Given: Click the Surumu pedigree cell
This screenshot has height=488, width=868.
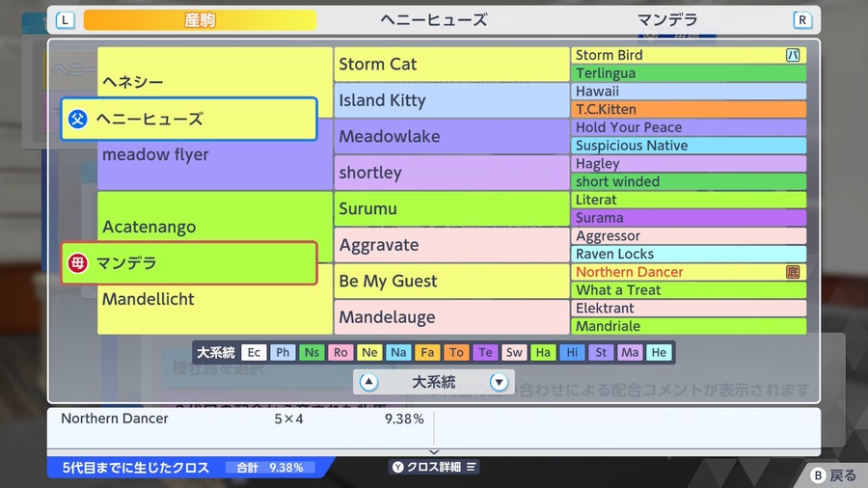Looking at the screenshot, I should [x=451, y=208].
